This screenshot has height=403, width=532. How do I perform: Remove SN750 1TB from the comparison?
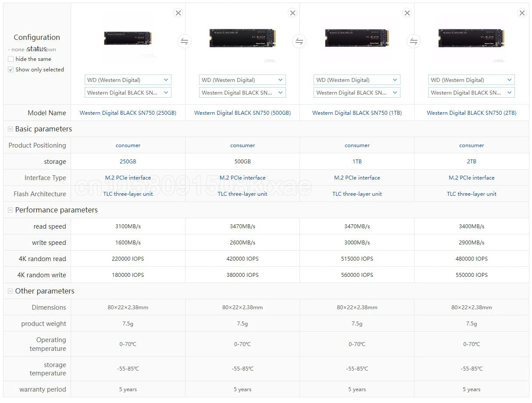[407, 13]
